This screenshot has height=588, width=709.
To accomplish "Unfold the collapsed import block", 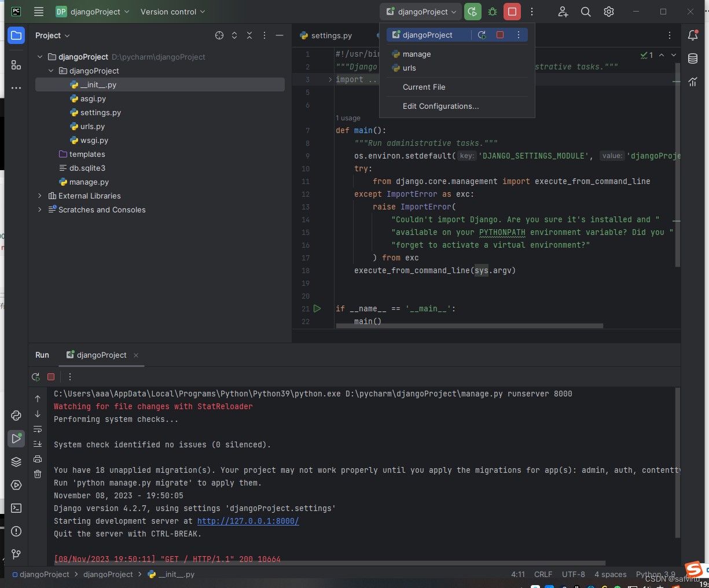I will click(x=330, y=79).
